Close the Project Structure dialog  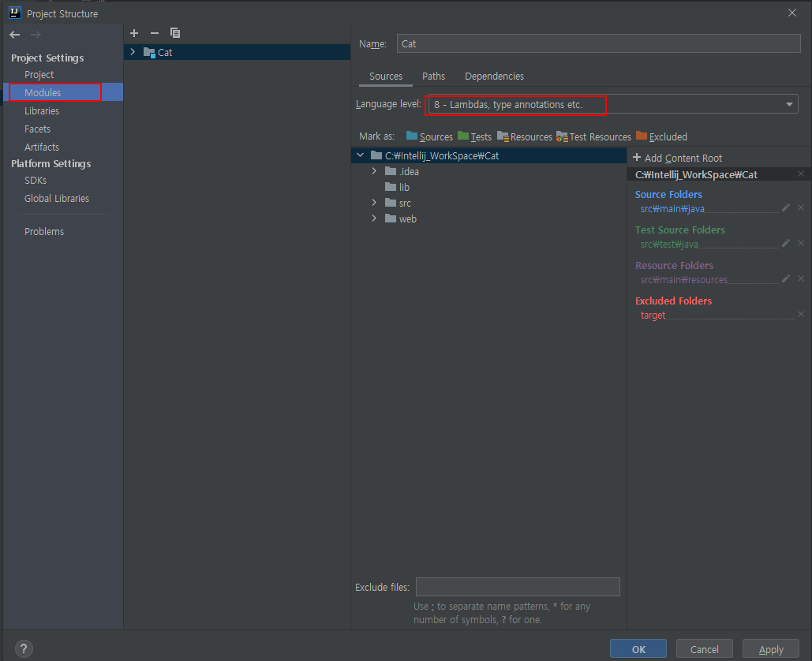(791, 13)
